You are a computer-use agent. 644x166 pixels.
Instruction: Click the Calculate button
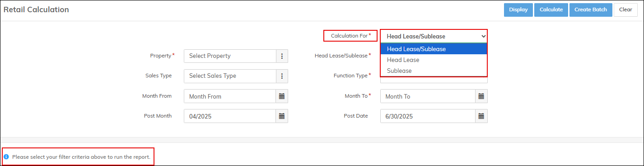pyautogui.click(x=551, y=9)
